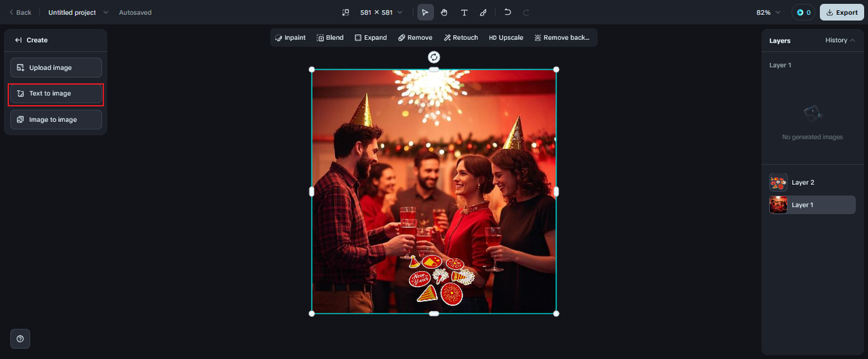The width and height of the screenshot is (868, 359).
Task: Choose Image to image in the Create panel
Action: [x=56, y=119]
